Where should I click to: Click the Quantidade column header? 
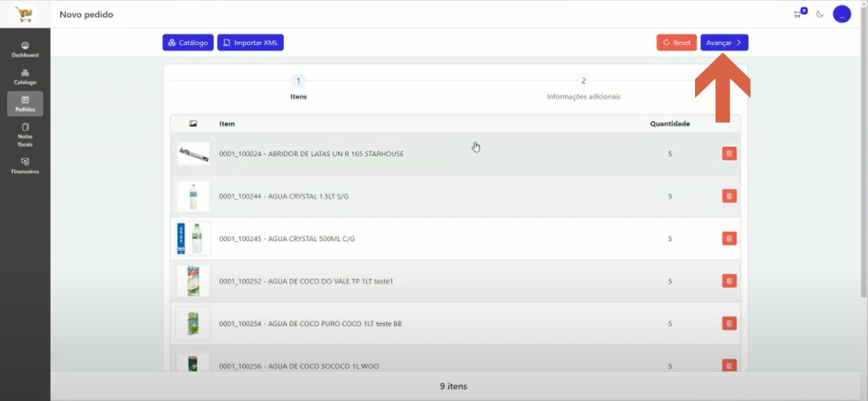[x=670, y=124]
